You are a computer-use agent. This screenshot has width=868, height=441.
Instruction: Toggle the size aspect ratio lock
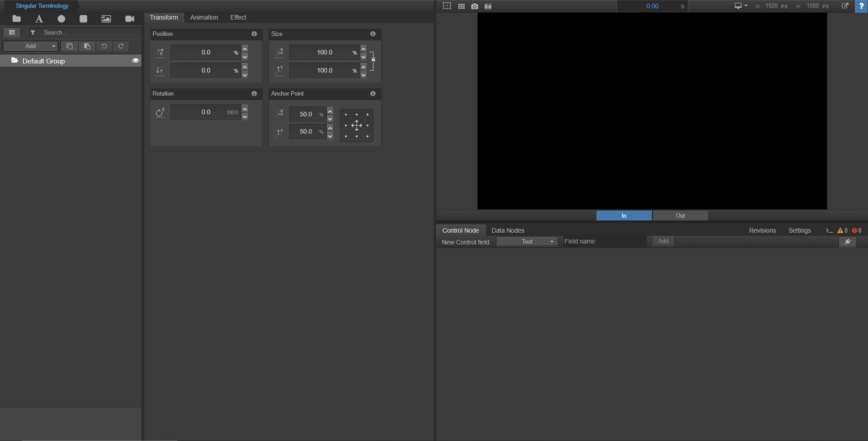(x=373, y=59)
